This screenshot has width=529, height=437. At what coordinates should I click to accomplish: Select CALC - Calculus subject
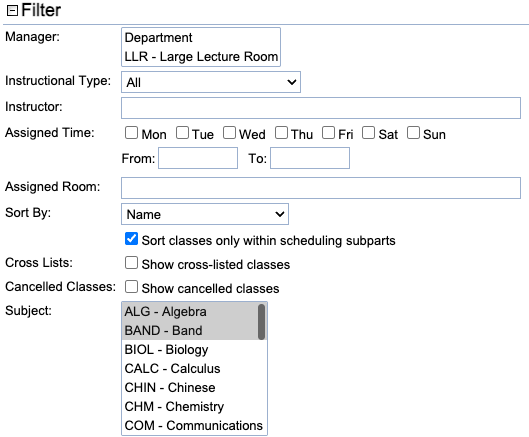coord(194,368)
